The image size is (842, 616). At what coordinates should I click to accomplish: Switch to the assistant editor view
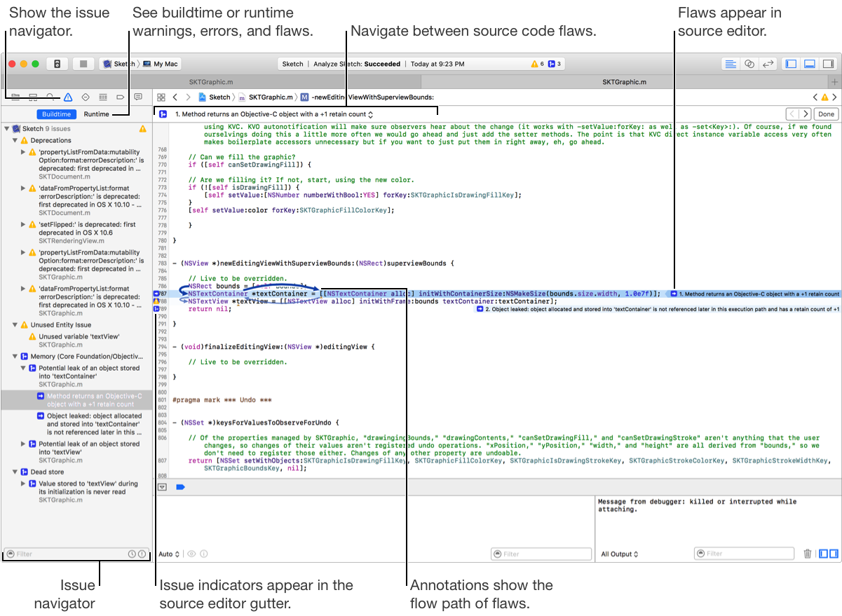[x=749, y=64]
